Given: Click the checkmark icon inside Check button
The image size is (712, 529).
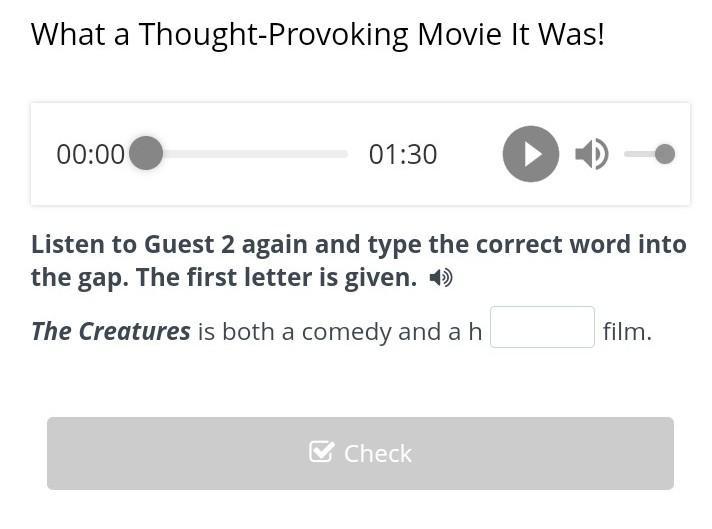Looking at the screenshot, I should pos(321,452).
